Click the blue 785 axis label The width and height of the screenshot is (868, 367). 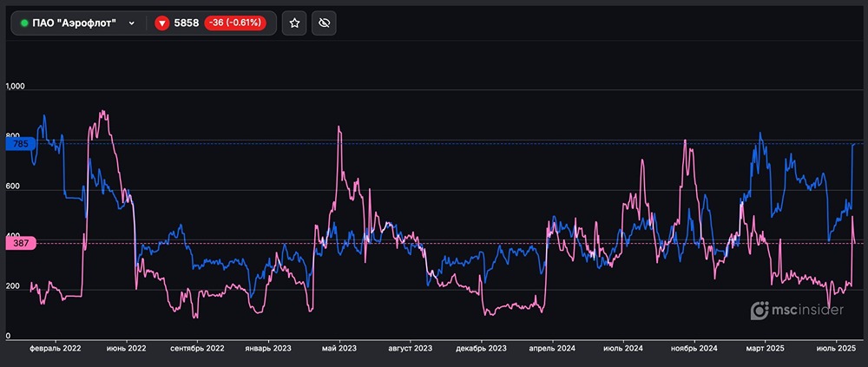(21, 144)
